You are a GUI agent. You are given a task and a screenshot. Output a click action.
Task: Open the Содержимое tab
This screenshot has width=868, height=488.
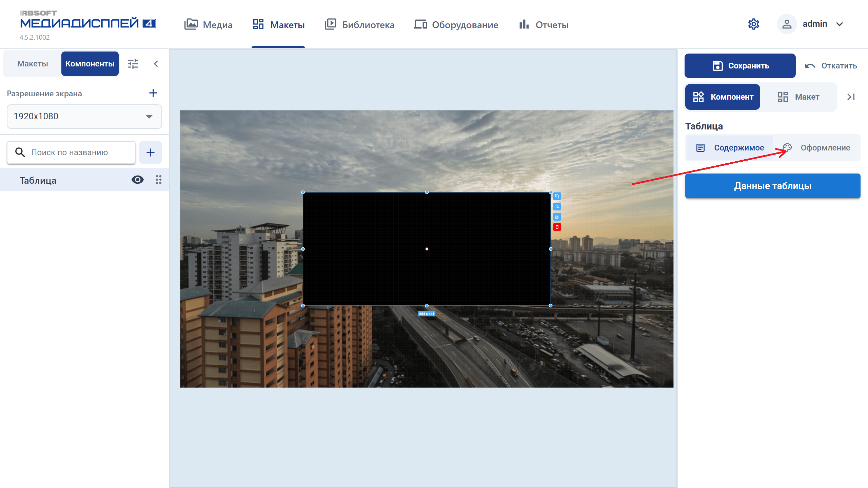tap(730, 148)
